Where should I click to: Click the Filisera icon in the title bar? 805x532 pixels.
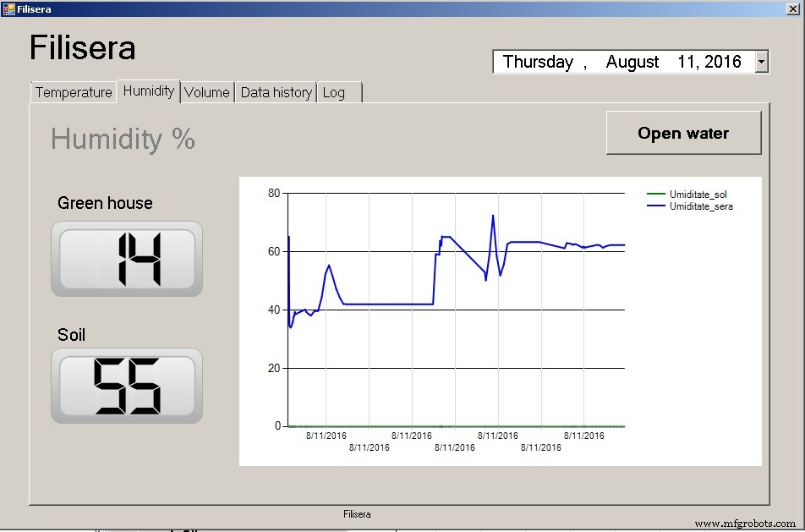tap(8, 8)
